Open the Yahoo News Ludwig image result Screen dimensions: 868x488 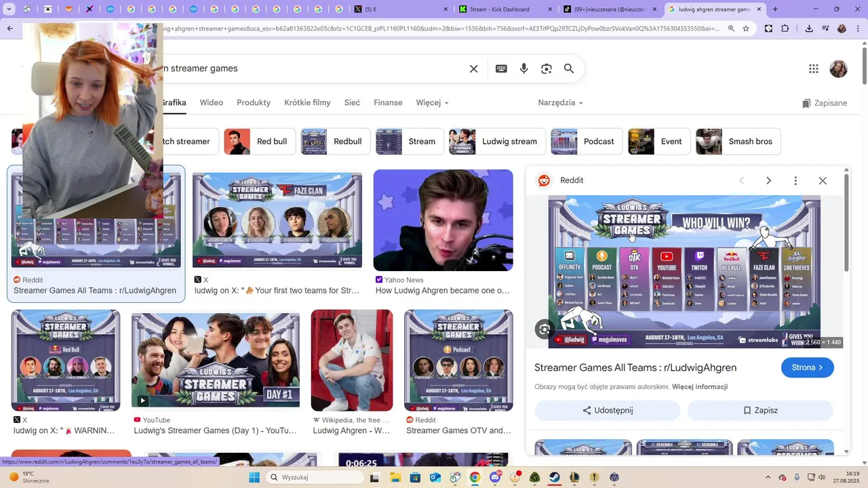443,220
